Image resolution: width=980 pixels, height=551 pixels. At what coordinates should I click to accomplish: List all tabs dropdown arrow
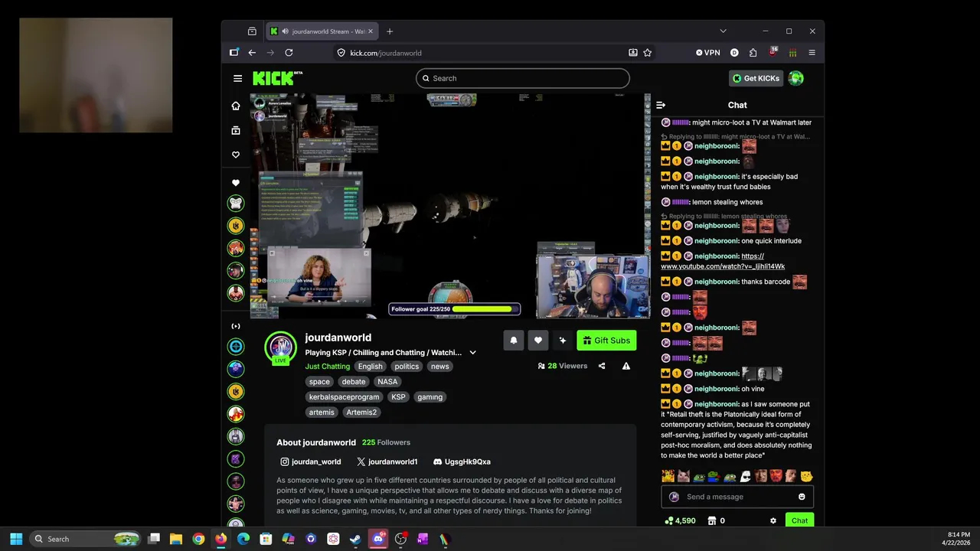click(723, 31)
